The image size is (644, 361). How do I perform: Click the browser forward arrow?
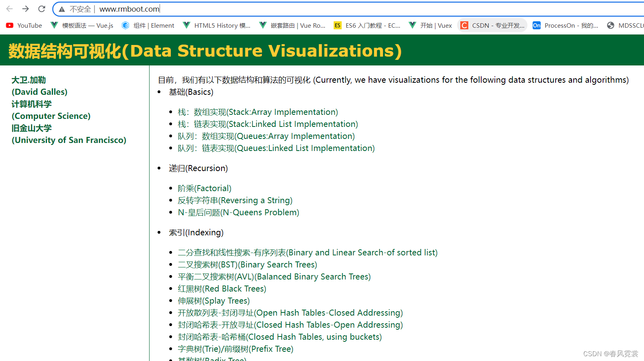click(x=26, y=9)
